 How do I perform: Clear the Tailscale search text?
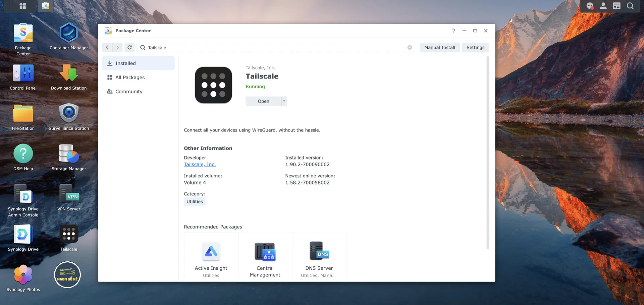point(410,47)
